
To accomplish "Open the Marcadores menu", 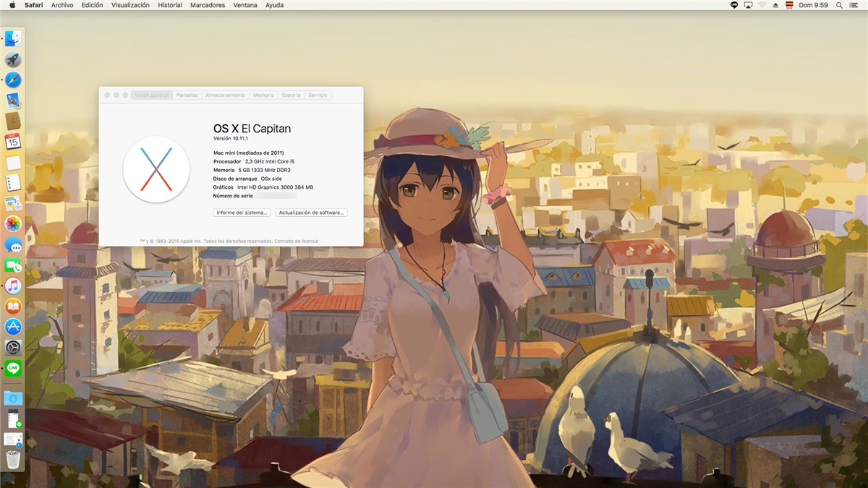I will pyautogui.click(x=208, y=5).
